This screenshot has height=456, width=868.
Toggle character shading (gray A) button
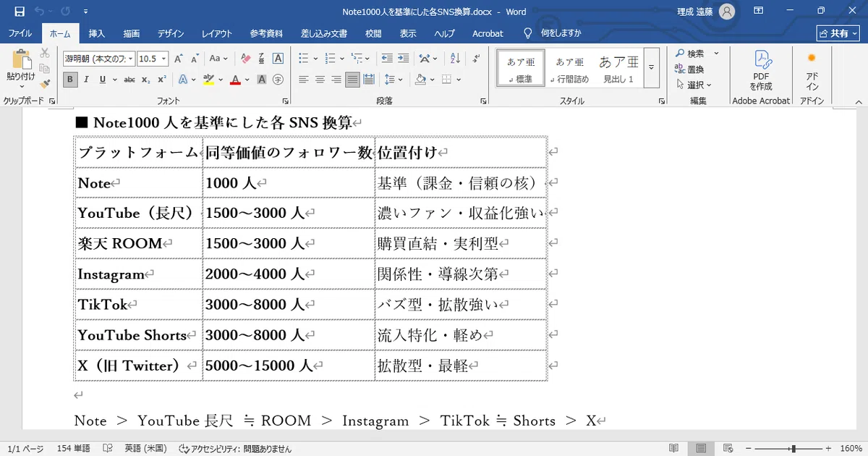click(x=262, y=80)
